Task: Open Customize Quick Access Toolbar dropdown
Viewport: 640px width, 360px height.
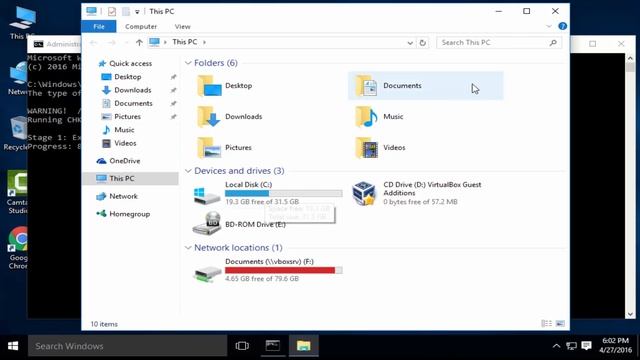Action: [x=137, y=12]
